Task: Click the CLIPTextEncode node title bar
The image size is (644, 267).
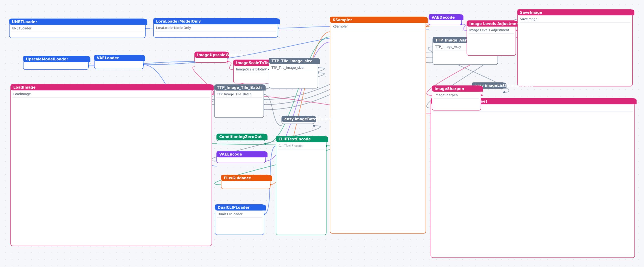Action: click(302, 139)
